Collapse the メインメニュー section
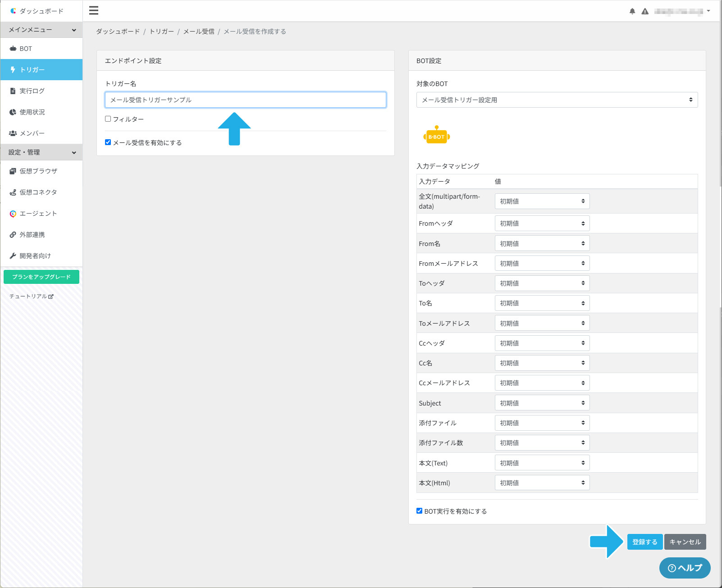The image size is (722, 588). point(41,30)
